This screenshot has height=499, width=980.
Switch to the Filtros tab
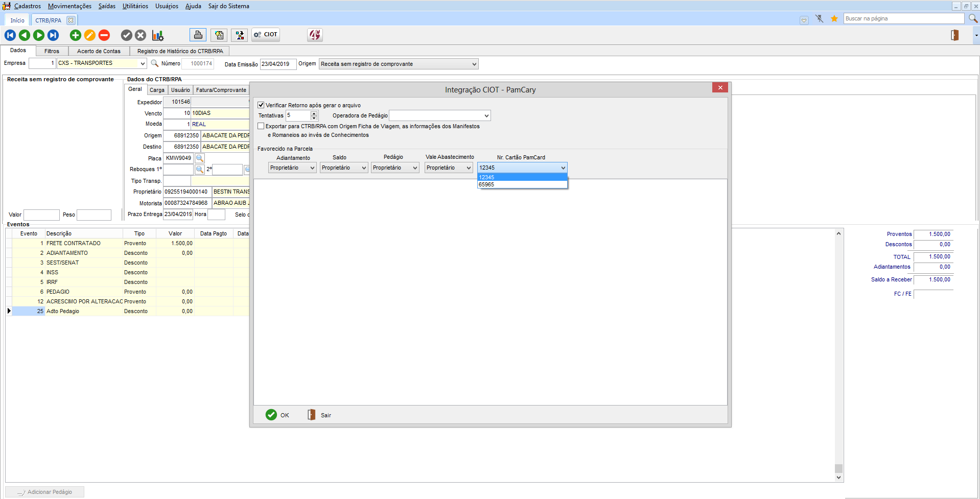click(x=52, y=51)
